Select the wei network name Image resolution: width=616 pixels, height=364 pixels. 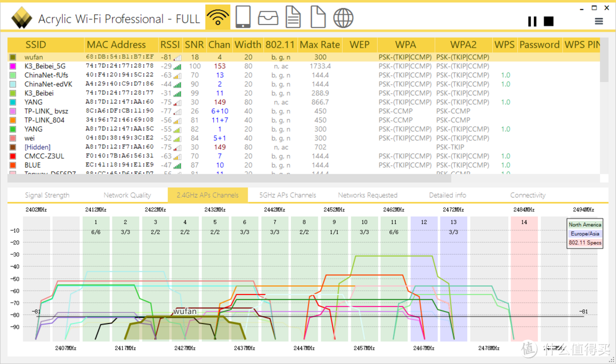point(30,138)
